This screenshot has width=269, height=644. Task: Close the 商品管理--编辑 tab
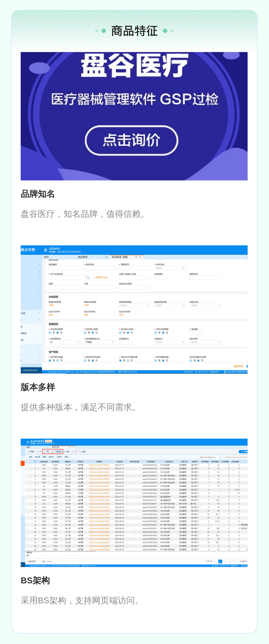[140, 257]
